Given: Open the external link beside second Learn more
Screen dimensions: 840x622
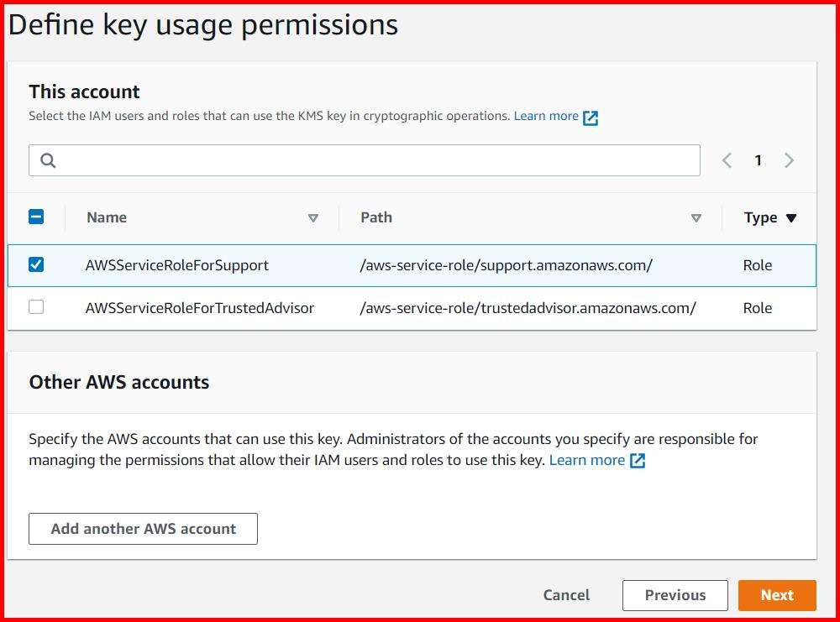Looking at the screenshot, I should 638,460.
